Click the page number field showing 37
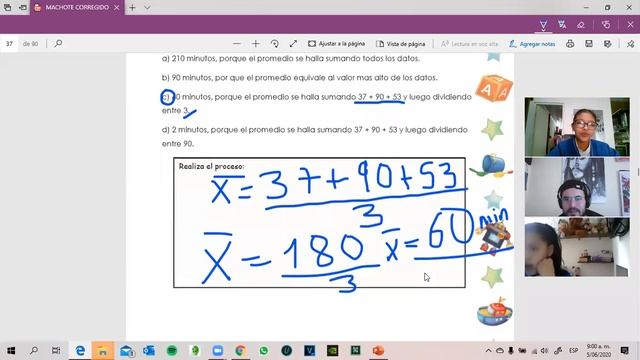This screenshot has width=640, height=360. pyautogui.click(x=9, y=44)
